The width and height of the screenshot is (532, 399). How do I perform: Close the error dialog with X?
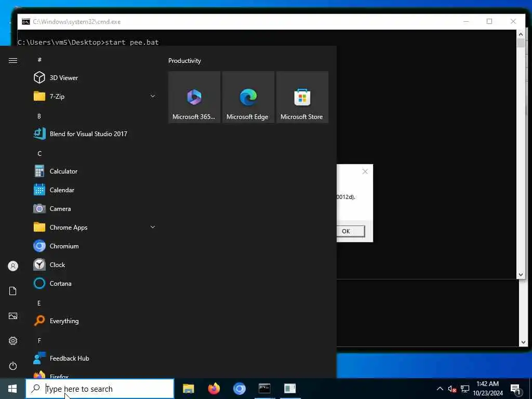tap(365, 171)
